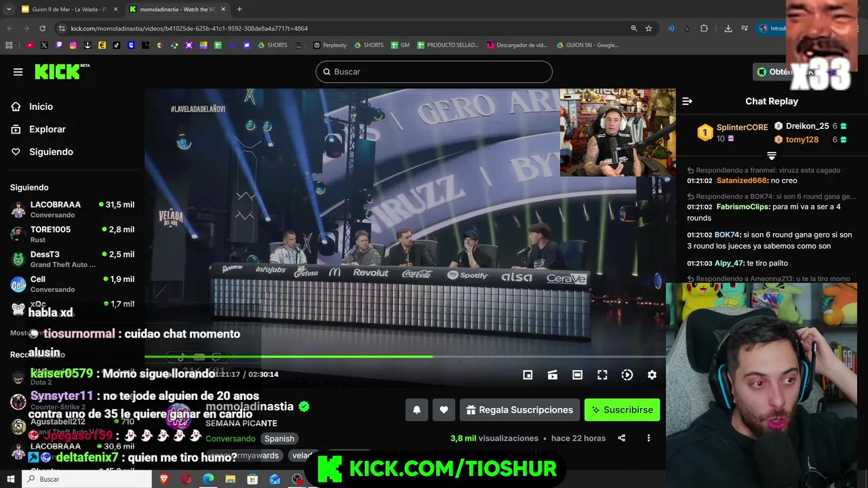868x488 pixels.
Task: Open the browser extensions menu
Action: (704, 28)
